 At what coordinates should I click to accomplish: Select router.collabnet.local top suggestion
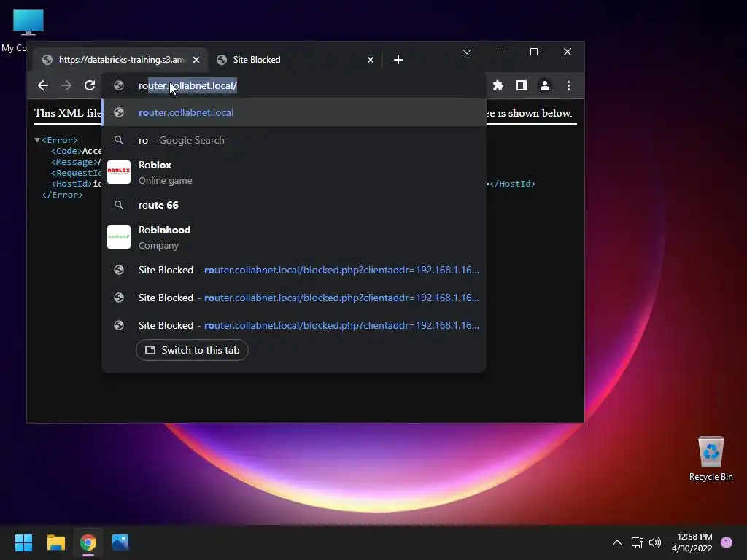294,112
